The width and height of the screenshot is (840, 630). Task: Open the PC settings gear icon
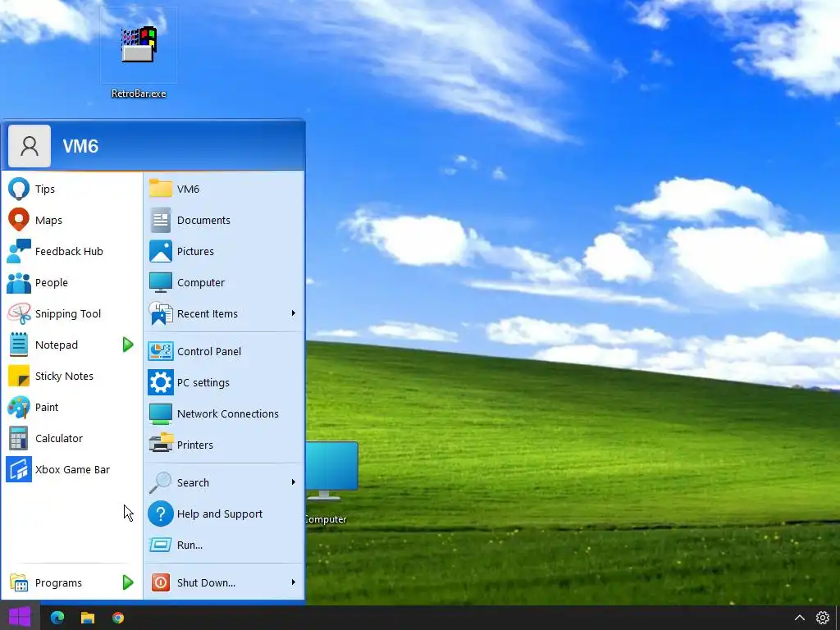coord(160,382)
